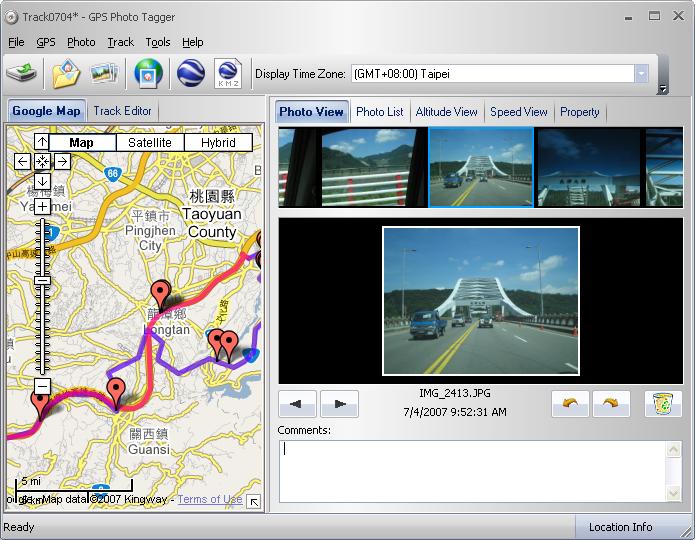Click the map recenter icon
The width and height of the screenshot is (695, 540).
(42, 161)
